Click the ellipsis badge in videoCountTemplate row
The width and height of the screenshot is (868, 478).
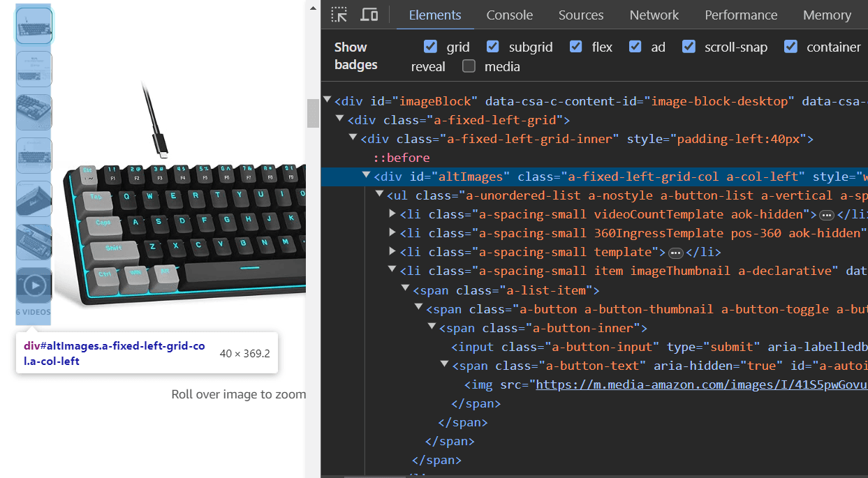pyautogui.click(x=827, y=214)
